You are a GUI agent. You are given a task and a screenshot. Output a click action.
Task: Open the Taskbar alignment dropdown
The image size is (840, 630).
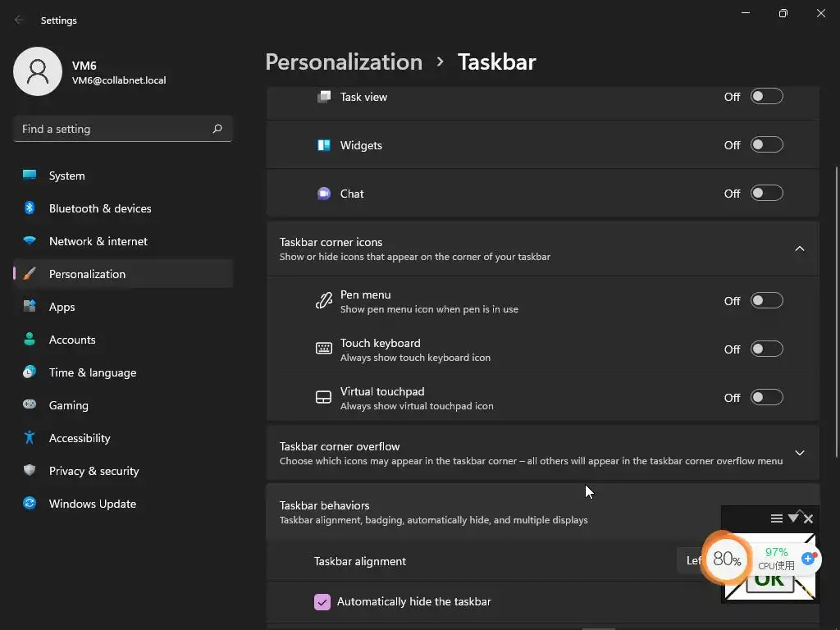pos(693,561)
